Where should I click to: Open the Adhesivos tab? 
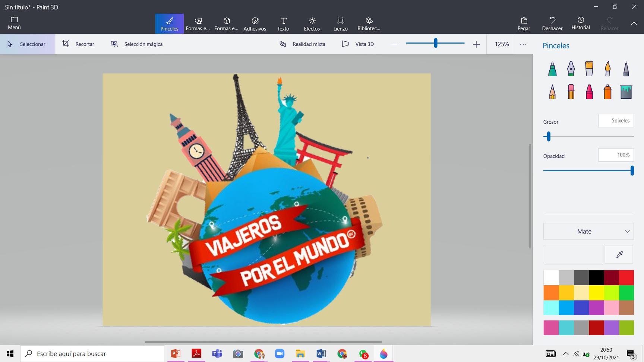(x=255, y=23)
